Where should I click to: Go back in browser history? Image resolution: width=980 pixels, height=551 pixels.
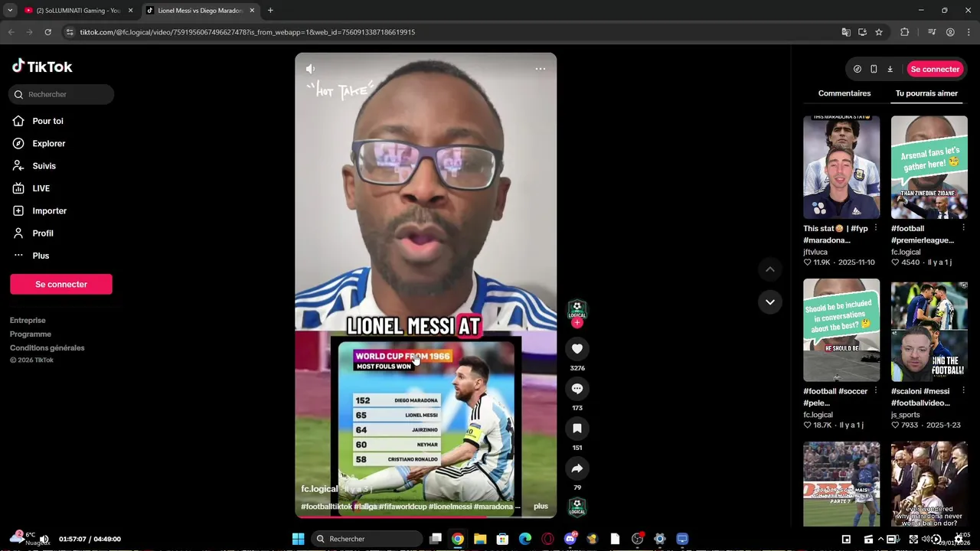pyautogui.click(x=11, y=32)
